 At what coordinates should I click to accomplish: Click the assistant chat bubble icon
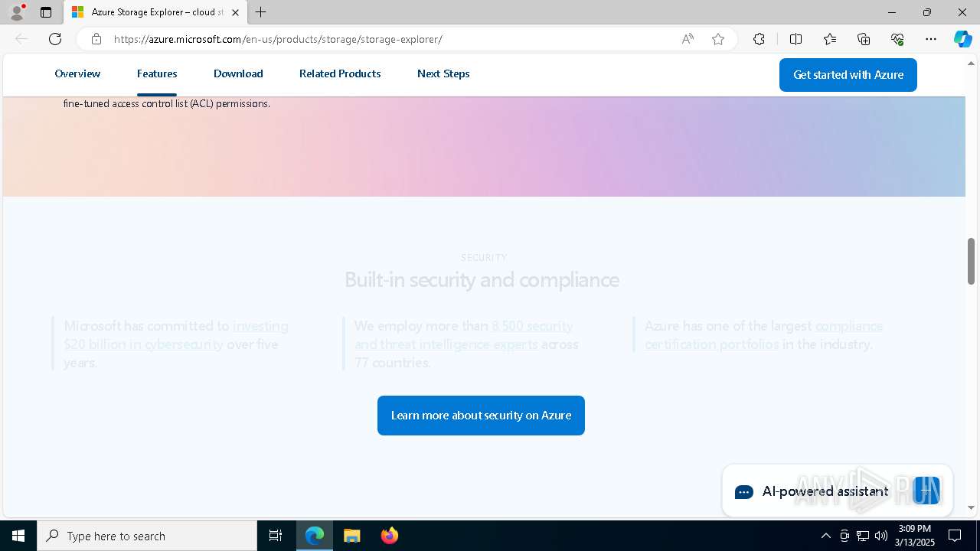tap(744, 492)
